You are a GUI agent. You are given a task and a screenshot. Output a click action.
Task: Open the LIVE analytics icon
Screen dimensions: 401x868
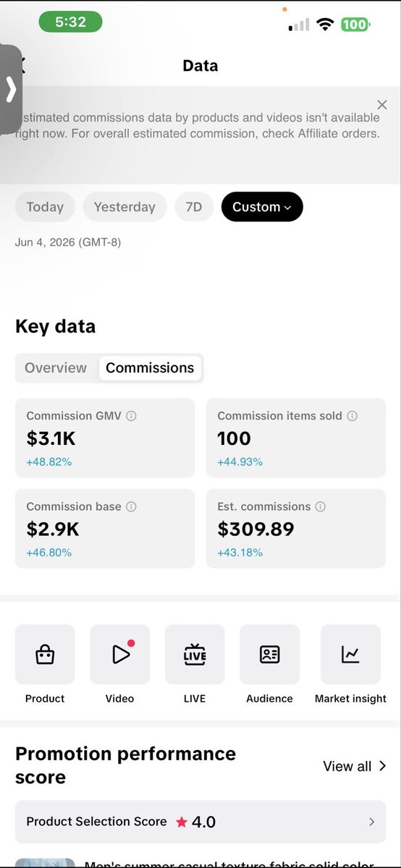195,655
